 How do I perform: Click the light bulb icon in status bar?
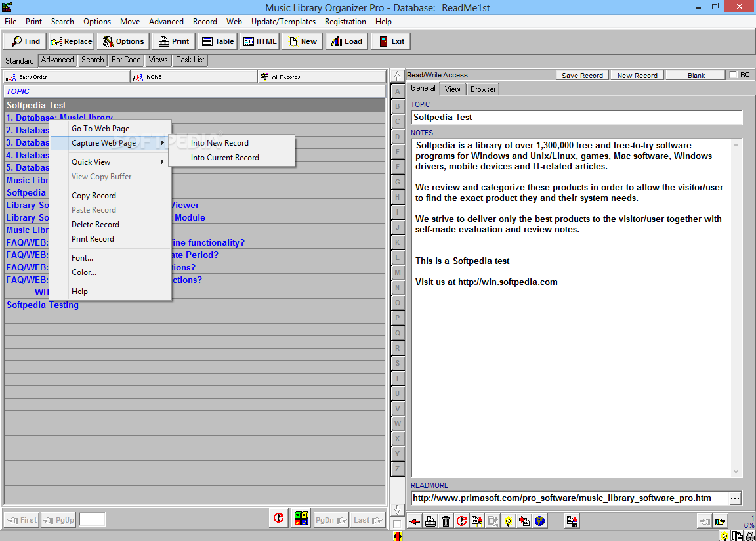pyautogui.click(x=724, y=536)
